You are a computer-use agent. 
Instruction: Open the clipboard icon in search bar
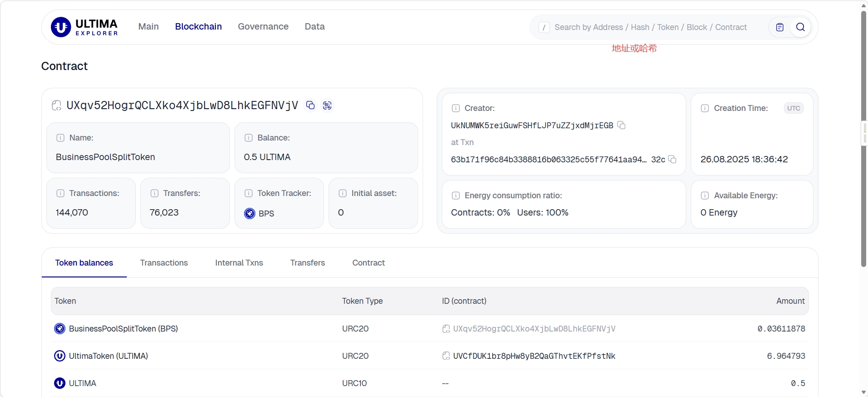pos(780,27)
